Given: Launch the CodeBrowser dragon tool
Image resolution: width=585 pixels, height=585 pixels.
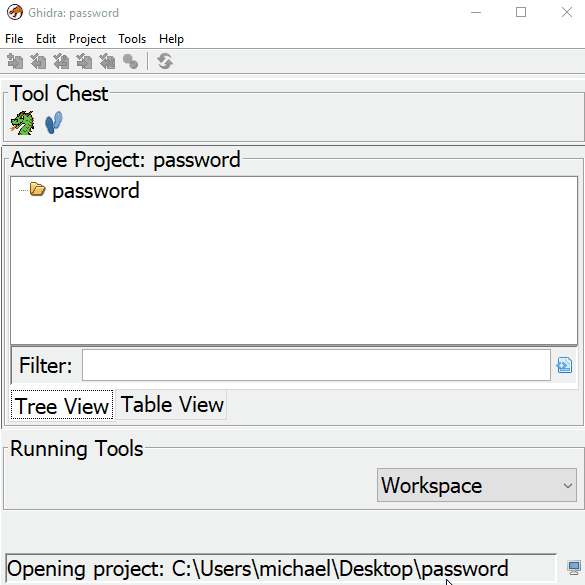Looking at the screenshot, I should 22,123.
